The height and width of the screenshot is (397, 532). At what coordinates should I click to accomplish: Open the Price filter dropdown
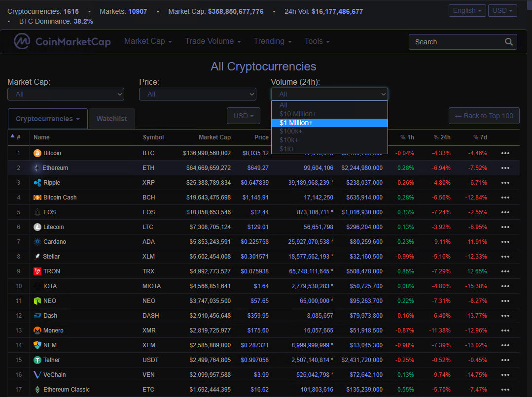click(x=197, y=94)
